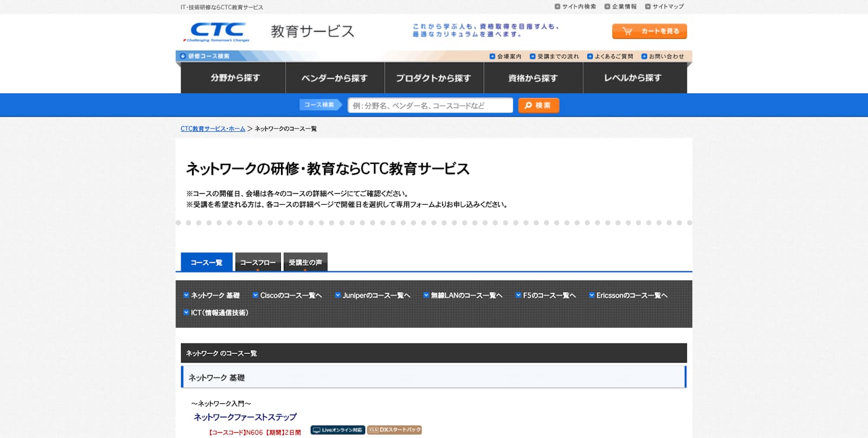The height and width of the screenshot is (438, 868).
Task: Open the ベンダーから探す menu
Action: point(335,78)
